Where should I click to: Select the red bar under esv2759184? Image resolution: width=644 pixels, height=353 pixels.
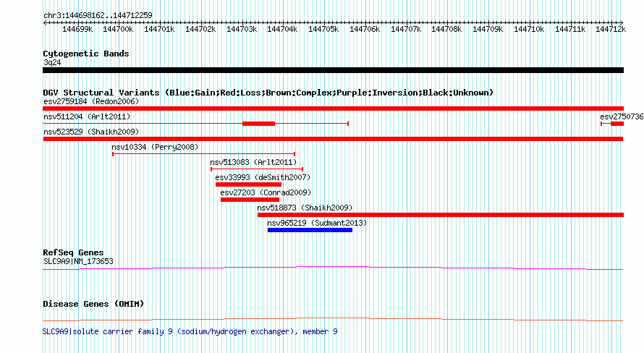coord(333,109)
